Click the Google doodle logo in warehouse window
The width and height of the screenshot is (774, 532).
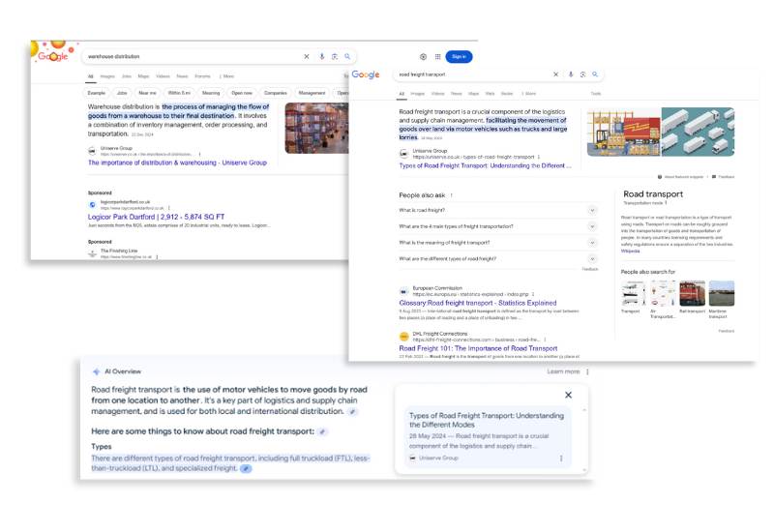[53, 54]
